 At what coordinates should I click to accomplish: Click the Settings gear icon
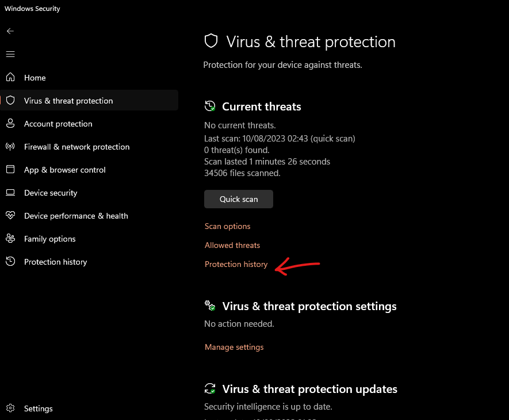point(10,408)
